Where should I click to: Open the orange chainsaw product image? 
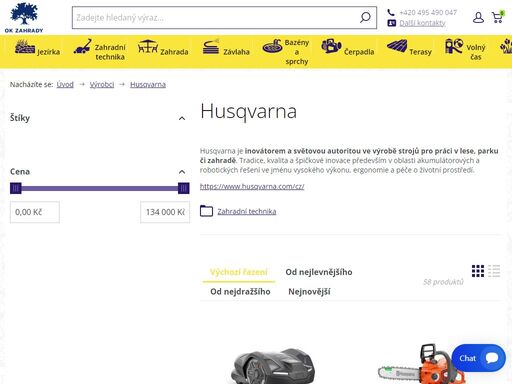point(421,365)
